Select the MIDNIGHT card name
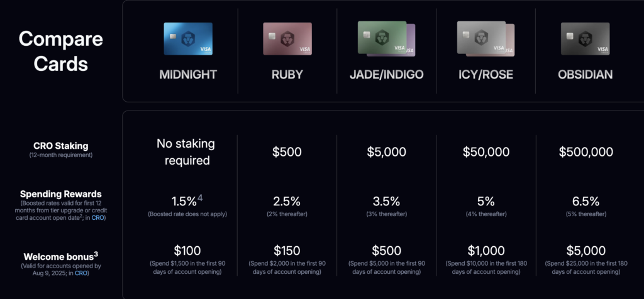 188,75
